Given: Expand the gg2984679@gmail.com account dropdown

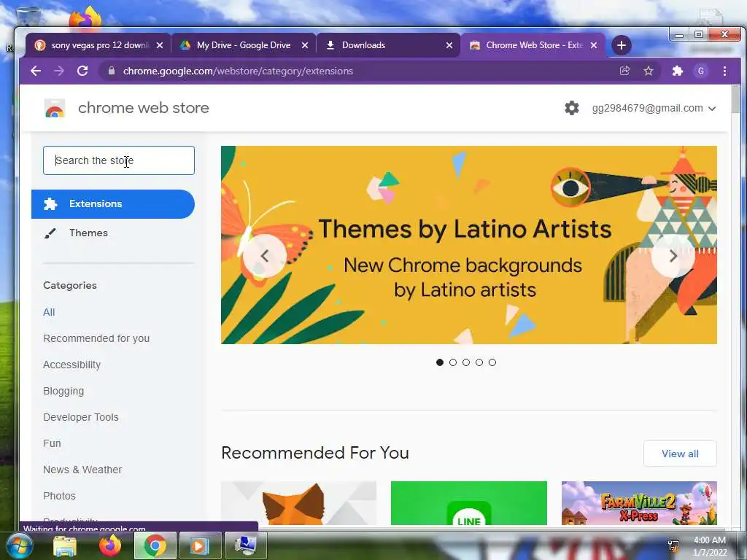Looking at the screenshot, I should [654, 108].
